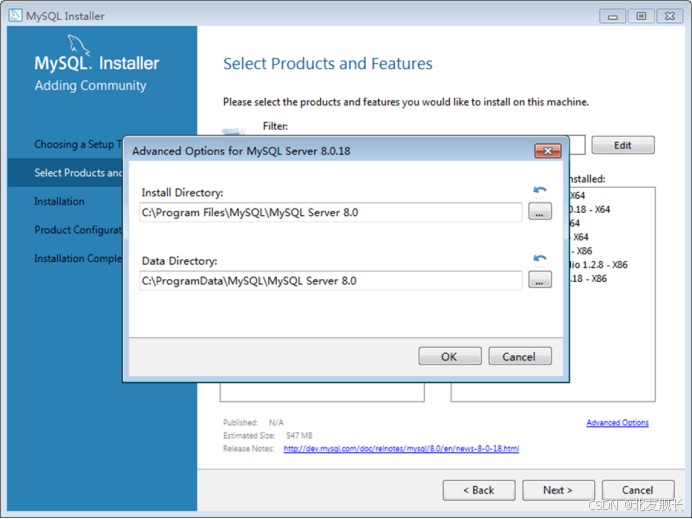Click the MySQL Installer title bar icon

pyautogui.click(x=15, y=15)
